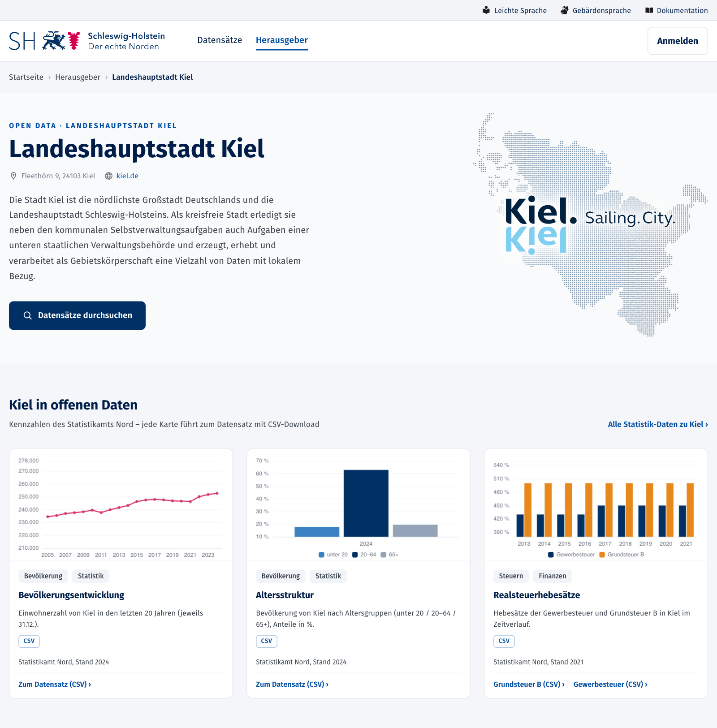The width and height of the screenshot is (717, 728).
Task: Click the Anmelden button
Action: [x=678, y=41]
